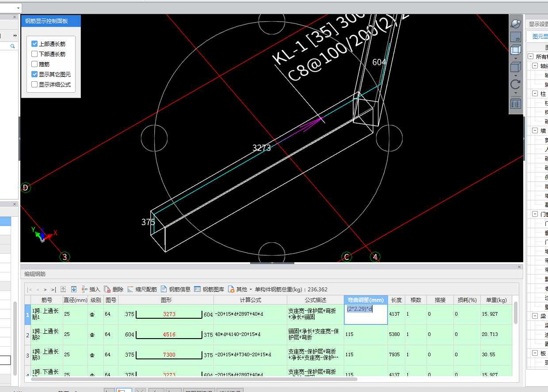
Task: Click shape dimension 4516 in row 2
Action: pos(169,335)
